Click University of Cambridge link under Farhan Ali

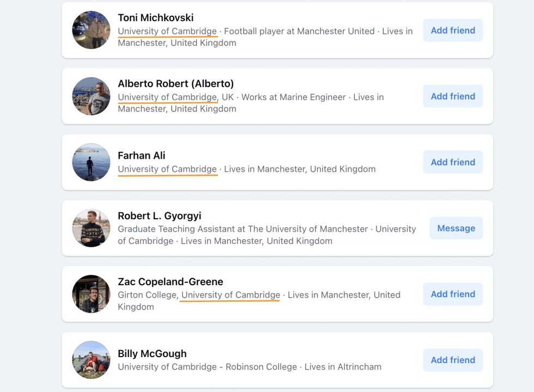(x=167, y=169)
